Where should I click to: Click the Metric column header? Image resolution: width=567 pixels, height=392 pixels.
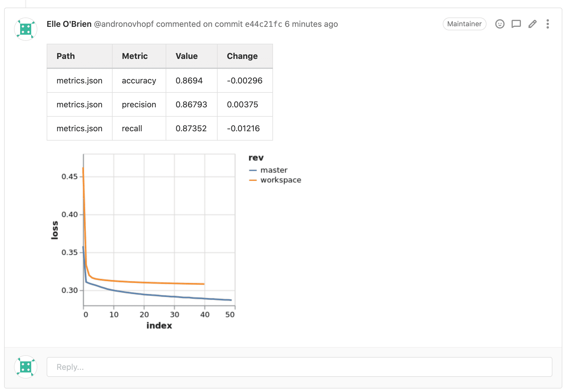pyautogui.click(x=135, y=56)
